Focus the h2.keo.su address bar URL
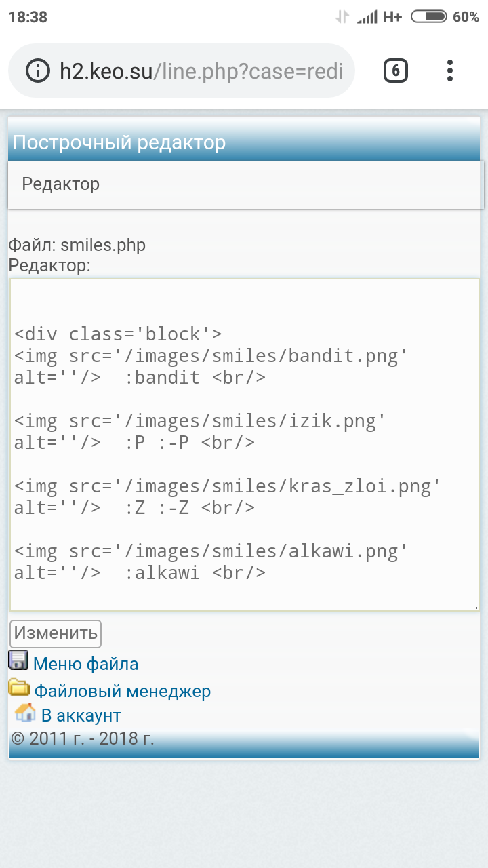Screen dimensions: 488x868 coord(201,71)
